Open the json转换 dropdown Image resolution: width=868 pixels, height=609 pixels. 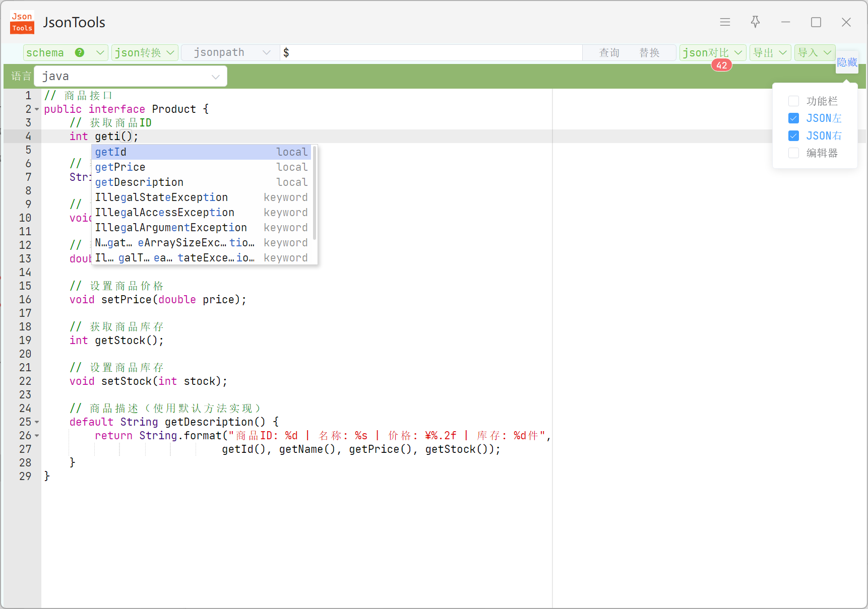[x=145, y=52]
